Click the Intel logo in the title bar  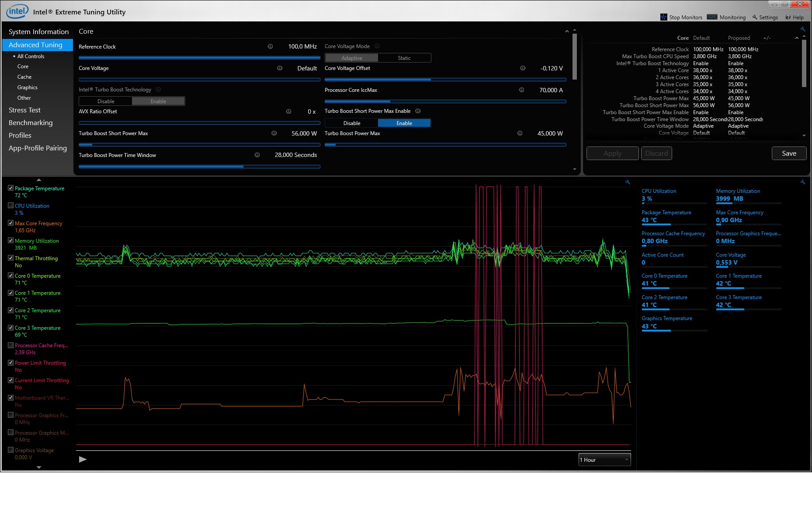(17, 11)
